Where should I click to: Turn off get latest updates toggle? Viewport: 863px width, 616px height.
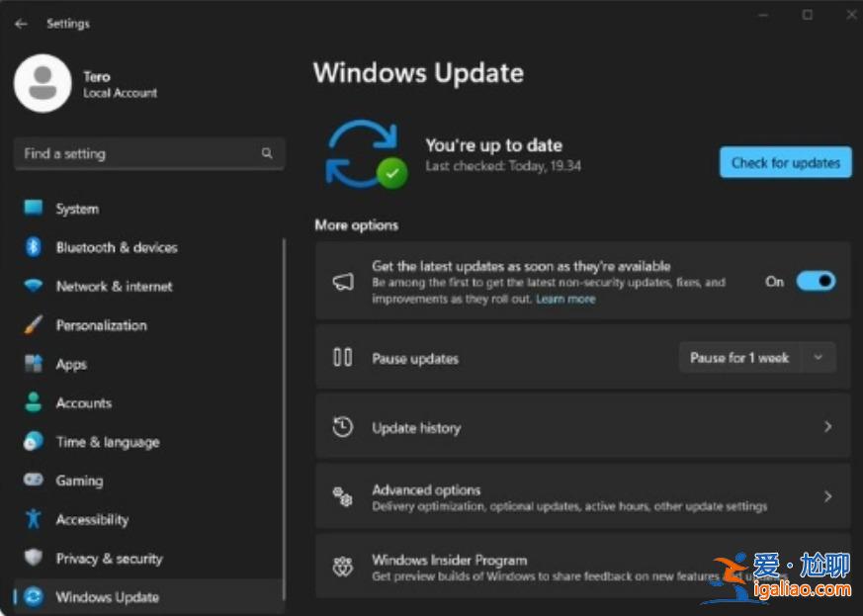[816, 282]
